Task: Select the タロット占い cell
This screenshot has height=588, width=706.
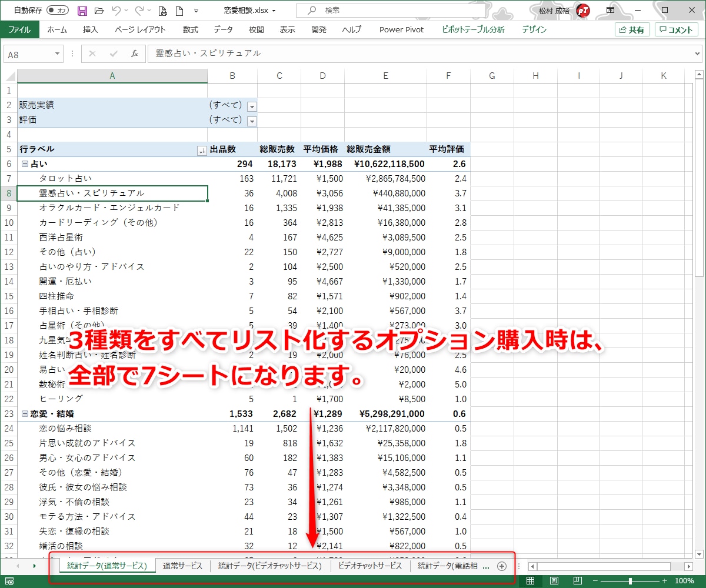Action: 112,178
